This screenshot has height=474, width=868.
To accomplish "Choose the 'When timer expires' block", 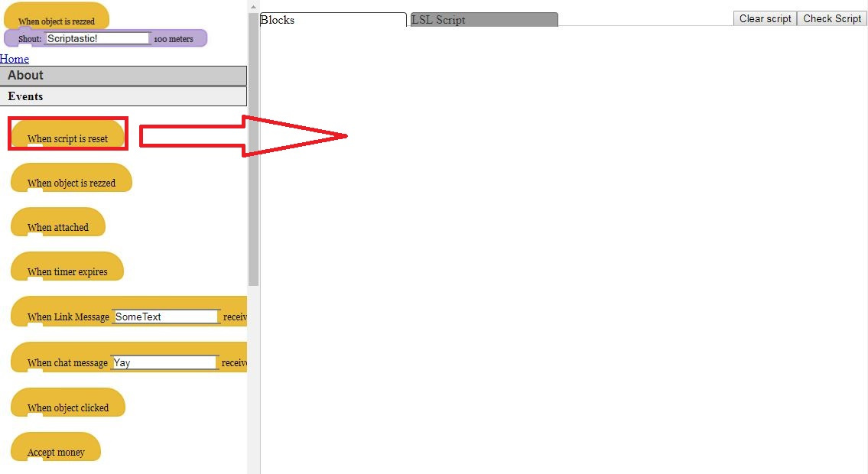I will tap(67, 266).
